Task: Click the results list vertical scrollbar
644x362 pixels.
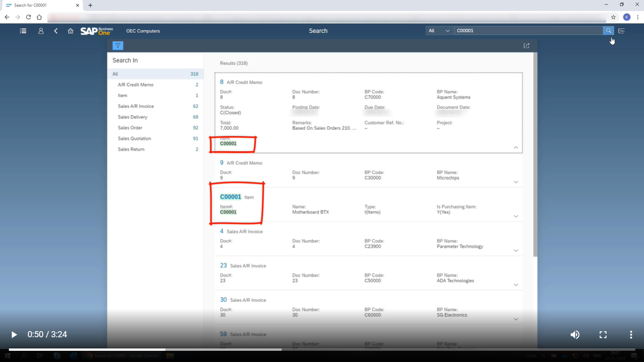Action: (x=535, y=155)
